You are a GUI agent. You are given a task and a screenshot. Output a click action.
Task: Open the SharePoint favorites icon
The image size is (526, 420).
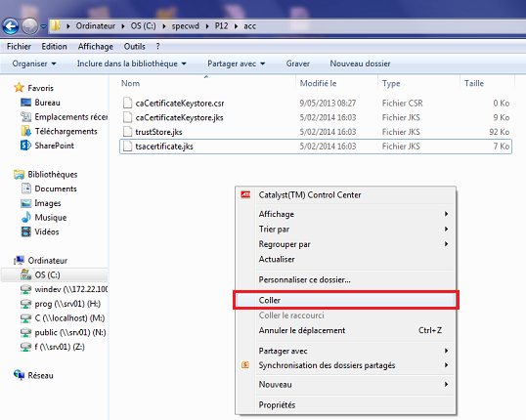pos(25,146)
